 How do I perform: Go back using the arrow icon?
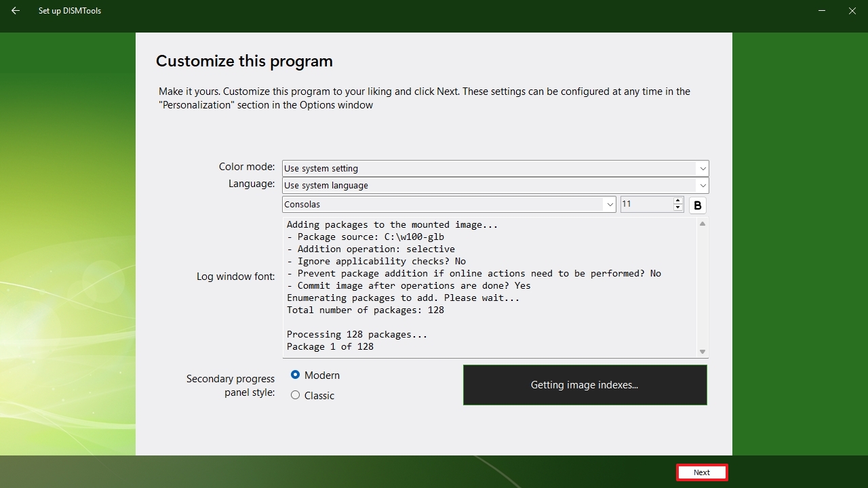[15, 11]
